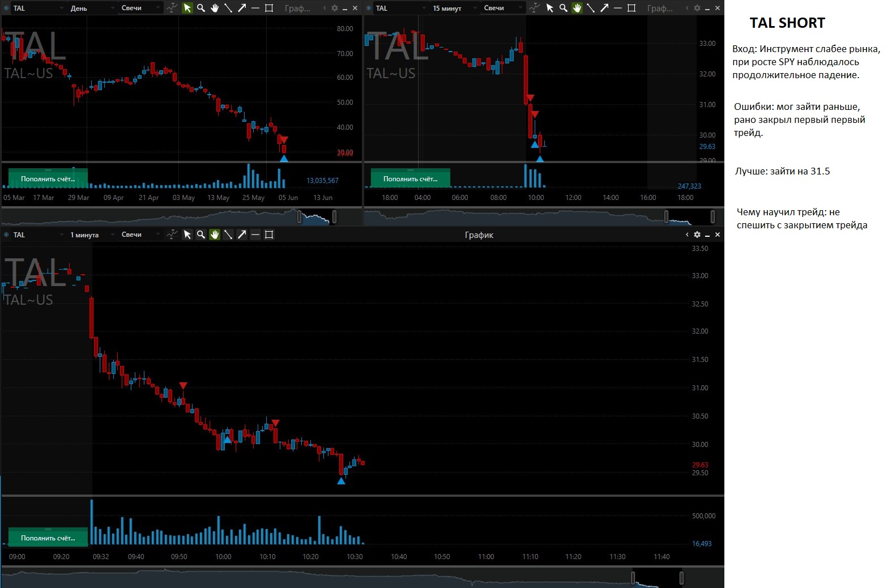Choose the horizontal line tool in the 1-minute chart
This screenshot has height=588, width=892.
point(255,235)
